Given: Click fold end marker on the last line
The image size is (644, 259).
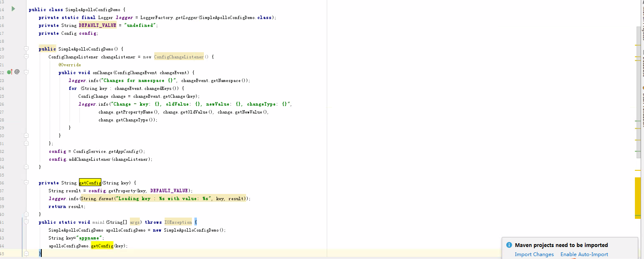Looking at the screenshot, I should tap(26, 253).
